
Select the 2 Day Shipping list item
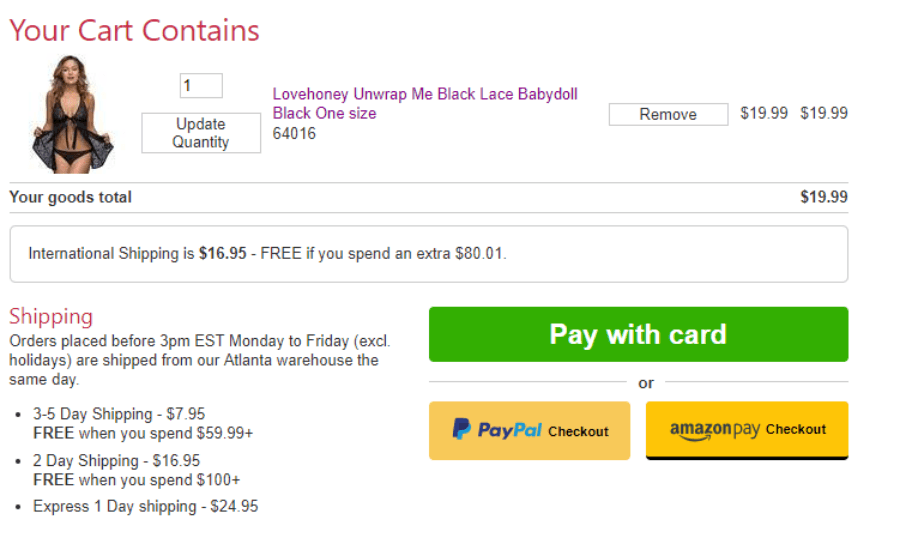pyautogui.click(x=116, y=461)
